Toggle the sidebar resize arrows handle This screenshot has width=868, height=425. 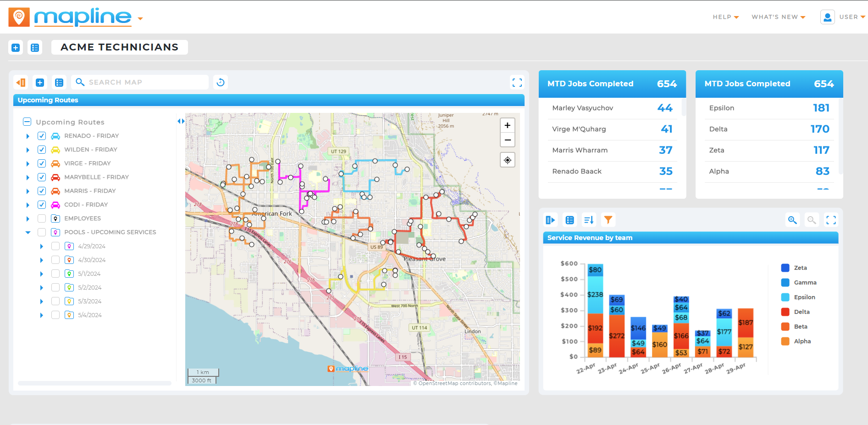point(181,121)
